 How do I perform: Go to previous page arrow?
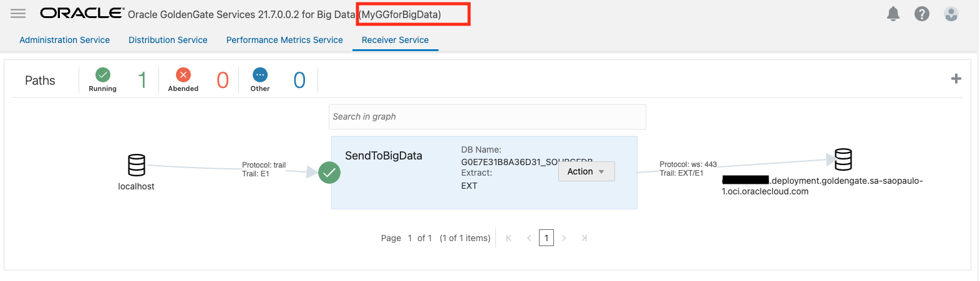529,238
